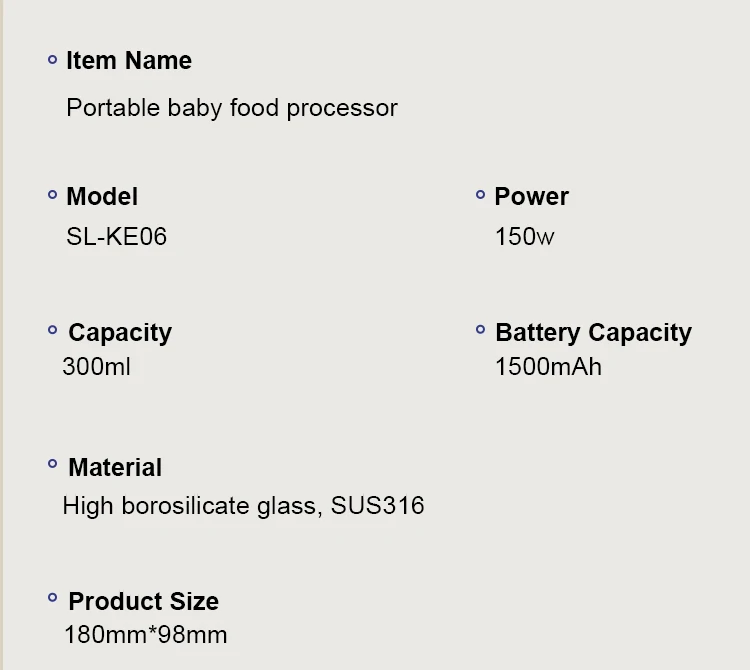Select the Model heading label
The width and height of the screenshot is (750, 670).
click(x=102, y=197)
